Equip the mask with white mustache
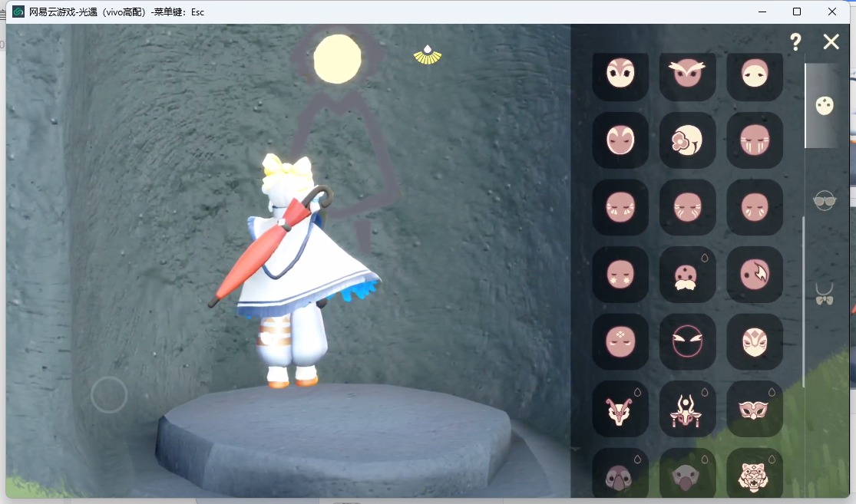 click(687, 275)
